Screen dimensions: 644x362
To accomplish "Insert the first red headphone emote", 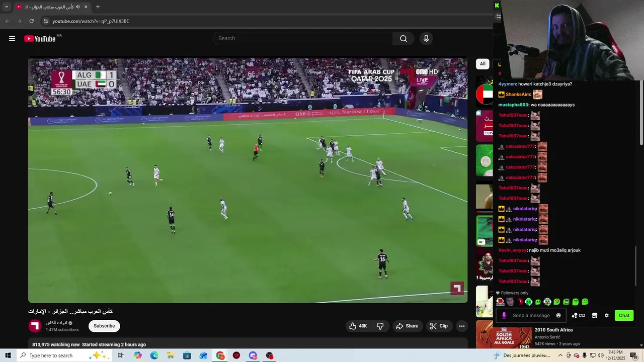I will pyautogui.click(x=500, y=302).
